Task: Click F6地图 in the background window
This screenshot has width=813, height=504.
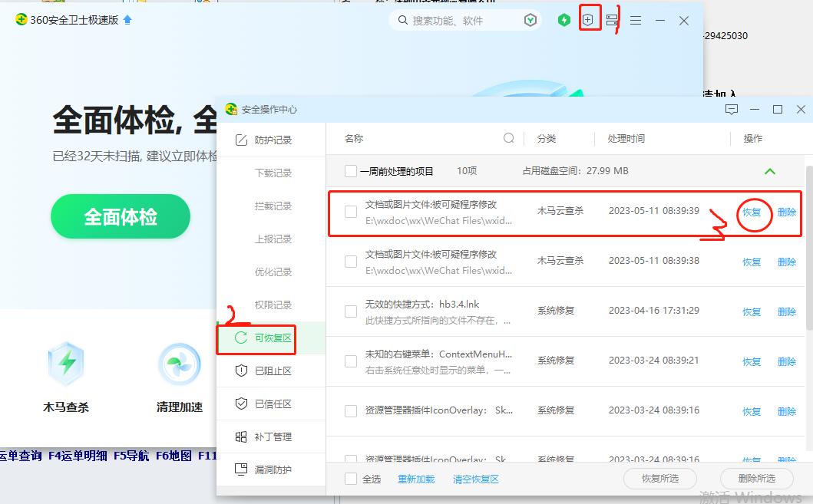Action: point(174,456)
